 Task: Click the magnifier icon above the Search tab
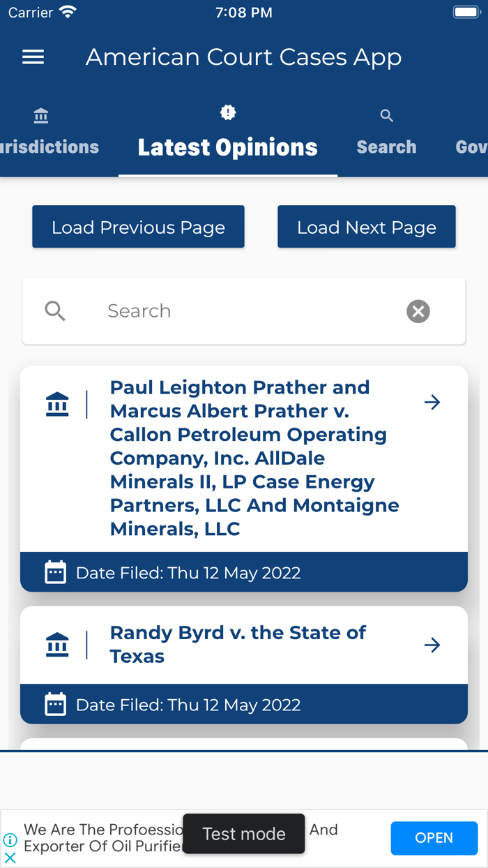pyautogui.click(x=386, y=115)
